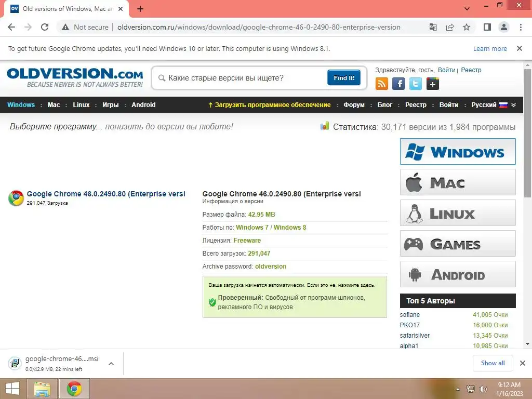Open the Twitter icon
The height and width of the screenshot is (399, 532).
(416, 84)
